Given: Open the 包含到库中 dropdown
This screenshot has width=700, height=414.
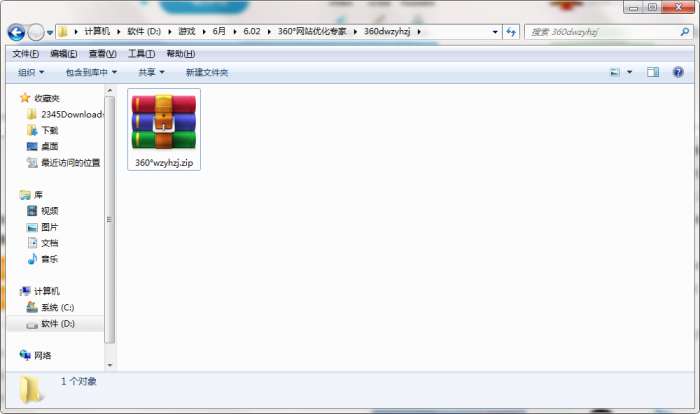Looking at the screenshot, I should pos(91,72).
